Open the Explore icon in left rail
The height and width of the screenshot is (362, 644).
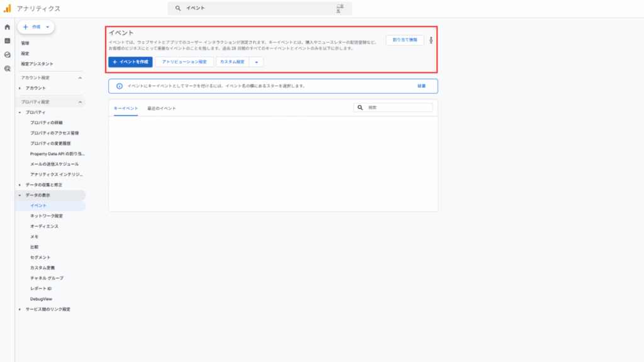[x=7, y=55]
